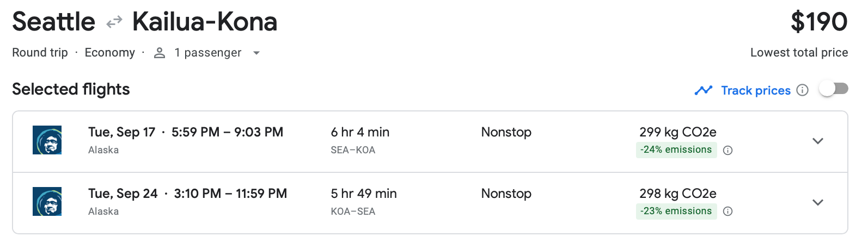Click the -24% emissions badge

click(676, 150)
